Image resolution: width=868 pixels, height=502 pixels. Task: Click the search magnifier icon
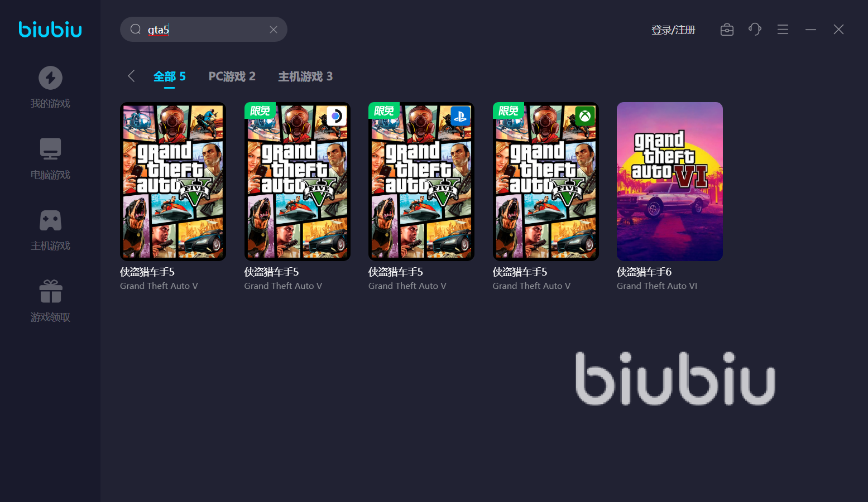(x=136, y=30)
